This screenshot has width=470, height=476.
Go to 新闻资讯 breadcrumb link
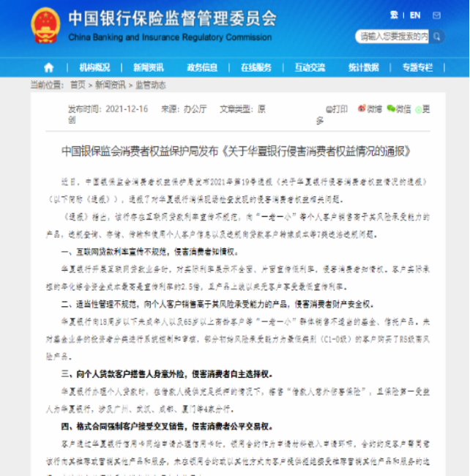point(111,85)
